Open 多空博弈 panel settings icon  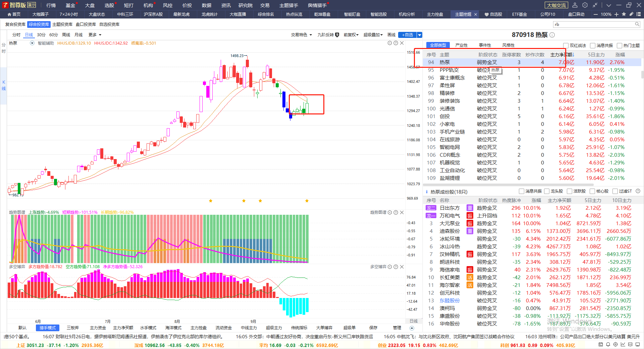(390, 267)
